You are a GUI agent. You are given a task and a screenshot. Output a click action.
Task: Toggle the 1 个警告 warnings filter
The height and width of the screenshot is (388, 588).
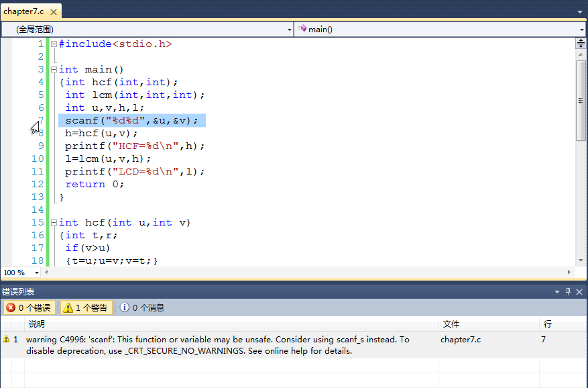(85, 307)
